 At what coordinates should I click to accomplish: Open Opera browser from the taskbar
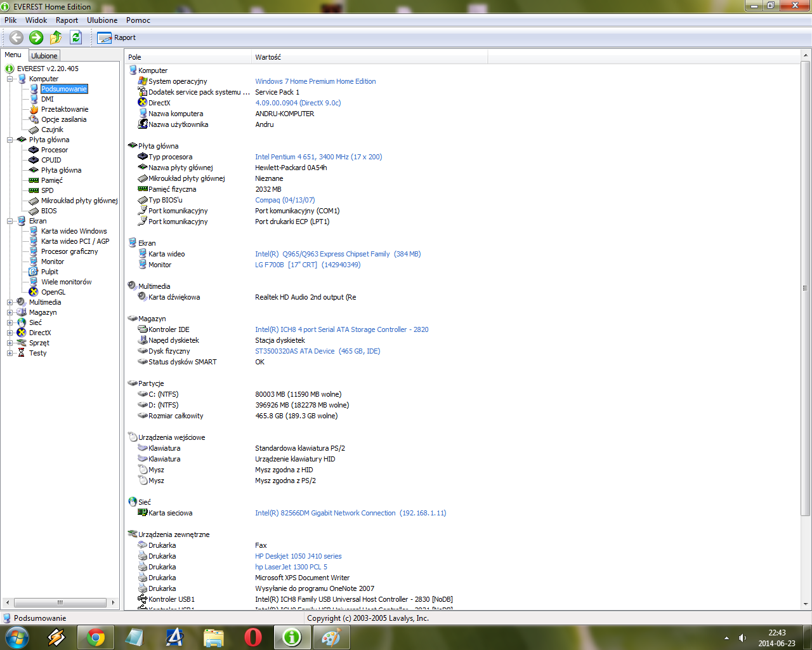point(253,637)
